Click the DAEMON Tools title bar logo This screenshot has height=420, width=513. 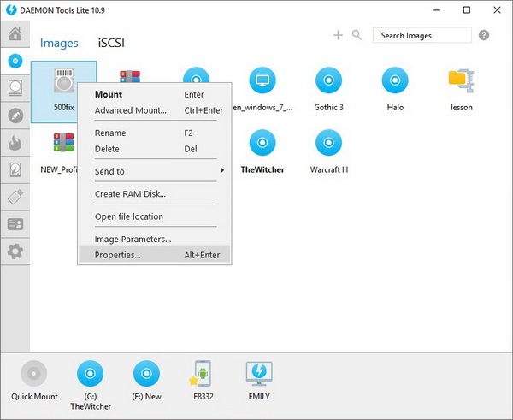click(11, 9)
